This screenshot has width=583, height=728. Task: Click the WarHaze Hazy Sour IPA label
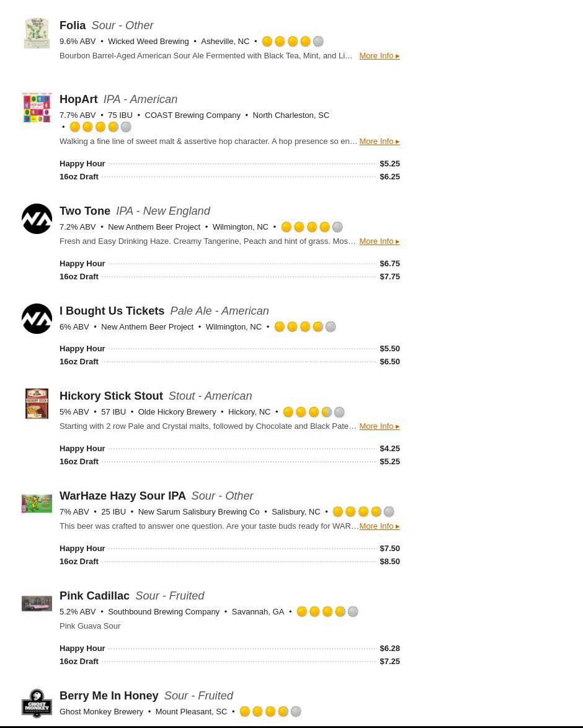point(37,503)
